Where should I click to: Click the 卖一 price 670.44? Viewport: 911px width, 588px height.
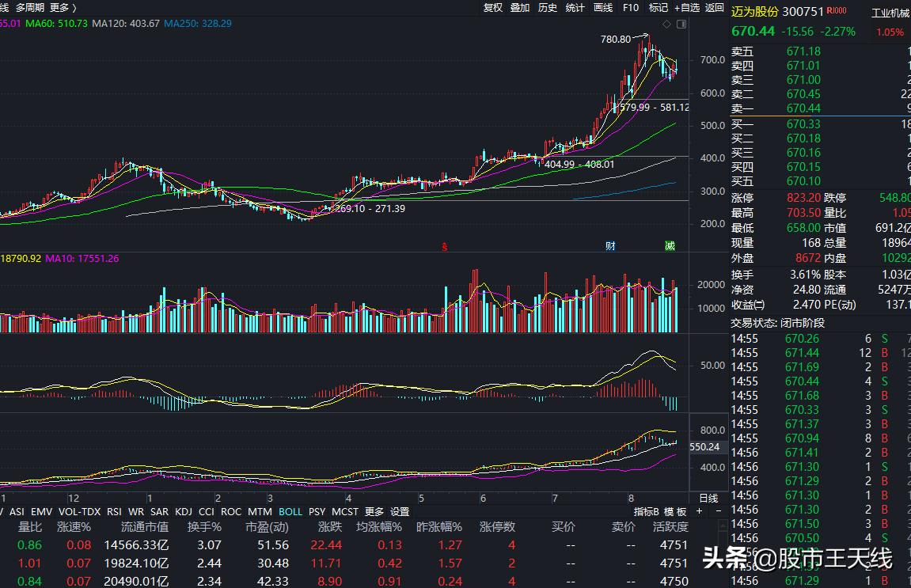pos(803,108)
